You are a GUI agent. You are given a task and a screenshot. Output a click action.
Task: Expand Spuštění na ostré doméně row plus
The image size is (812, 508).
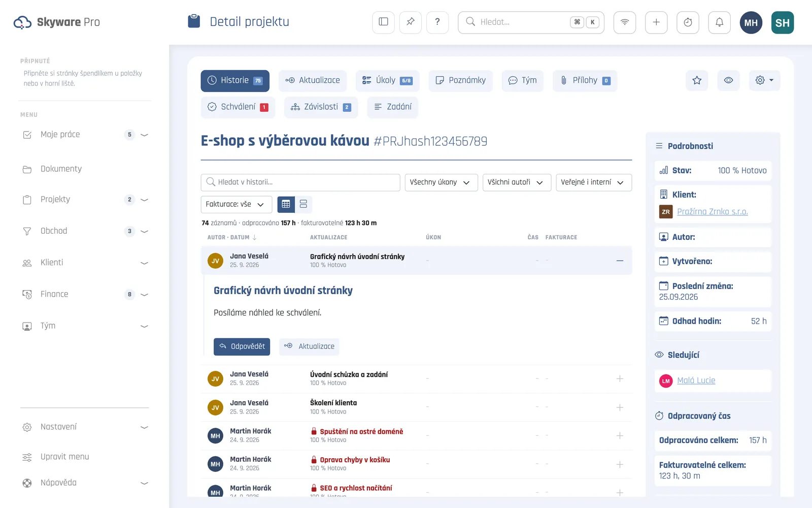tap(620, 435)
